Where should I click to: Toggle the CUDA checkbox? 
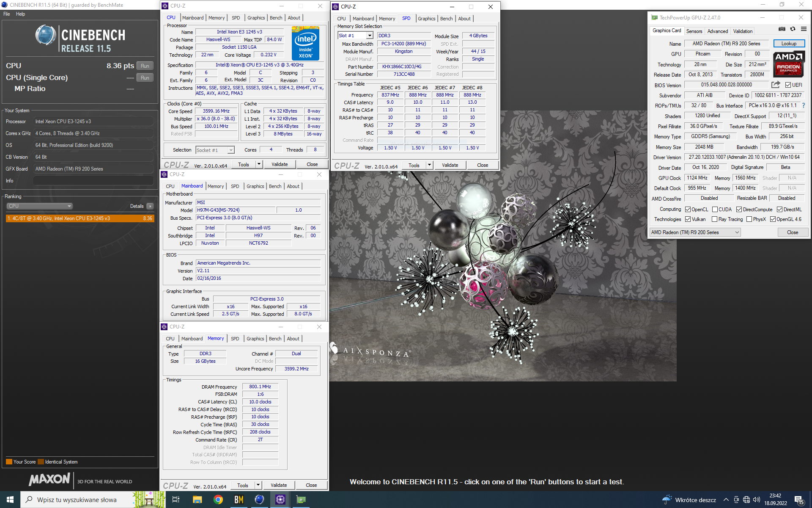point(715,210)
